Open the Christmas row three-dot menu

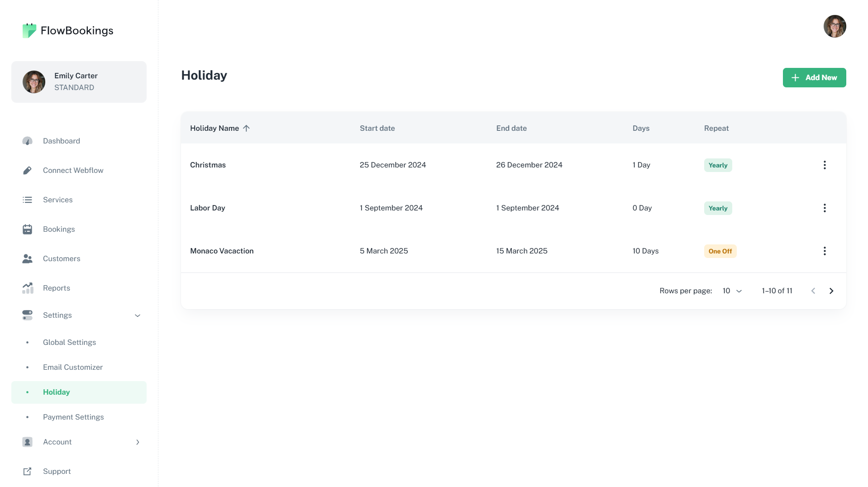tap(824, 165)
